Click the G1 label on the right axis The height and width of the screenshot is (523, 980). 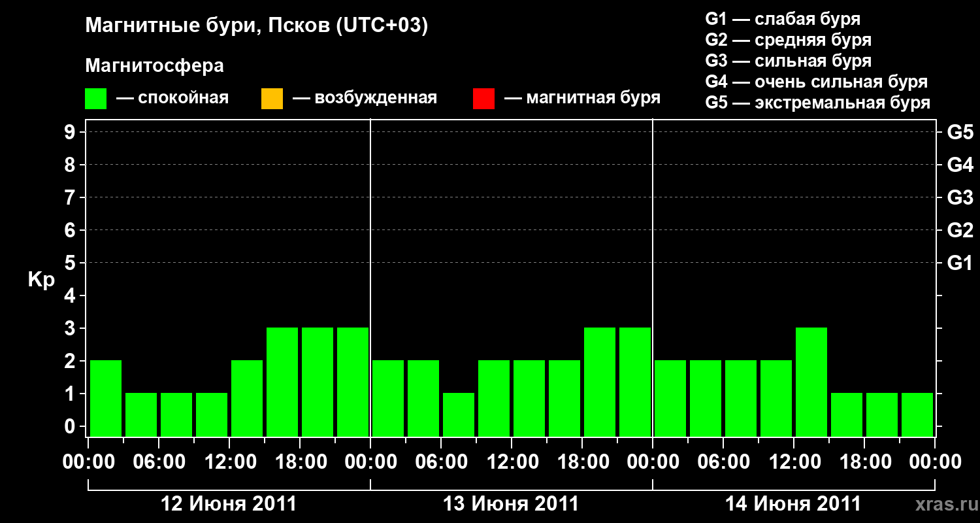[960, 263]
